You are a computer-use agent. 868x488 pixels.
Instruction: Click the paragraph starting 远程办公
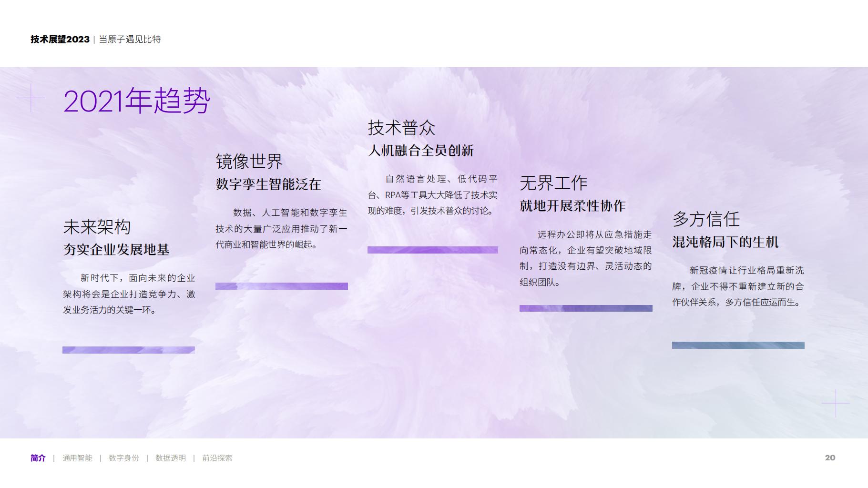coord(586,258)
